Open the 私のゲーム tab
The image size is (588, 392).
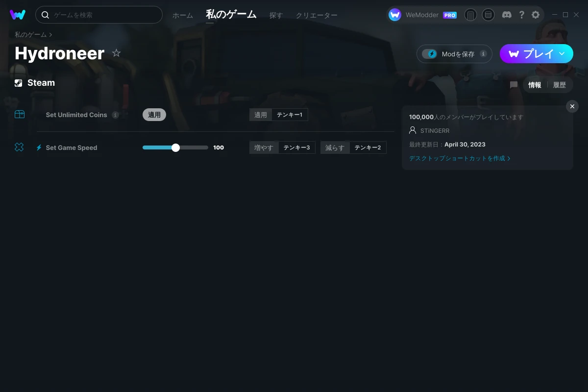(231, 15)
